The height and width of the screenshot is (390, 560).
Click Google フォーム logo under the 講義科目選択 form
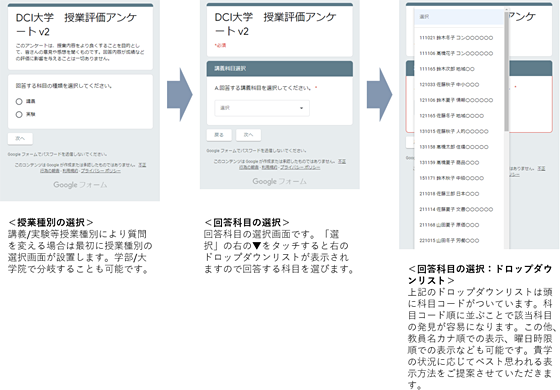[x=279, y=181]
